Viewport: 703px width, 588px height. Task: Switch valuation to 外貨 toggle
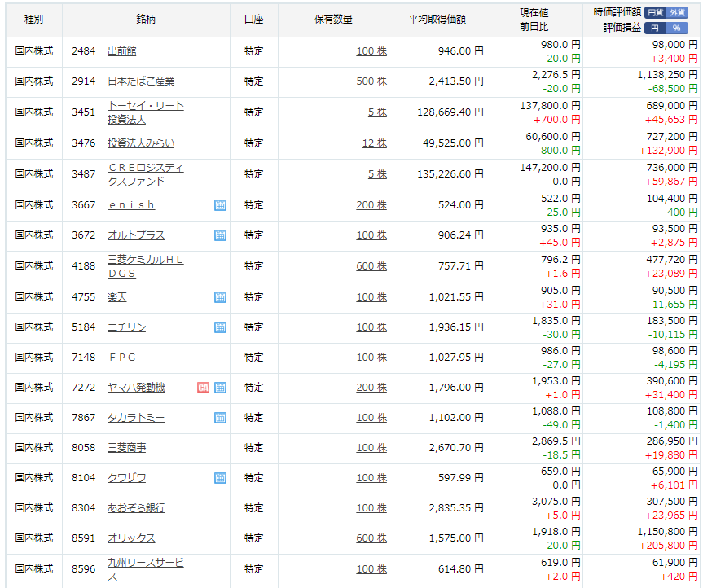pyautogui.click(x=678, y=12)
